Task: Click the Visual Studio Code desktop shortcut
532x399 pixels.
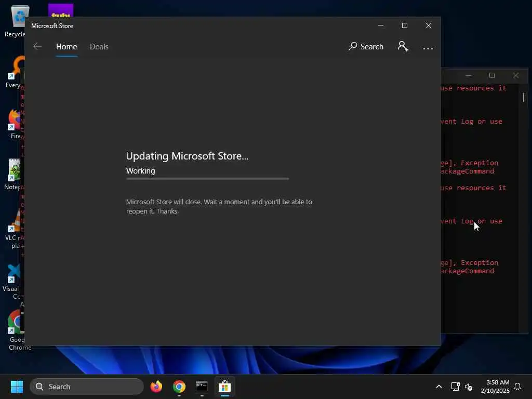Action: coord(12,282)
